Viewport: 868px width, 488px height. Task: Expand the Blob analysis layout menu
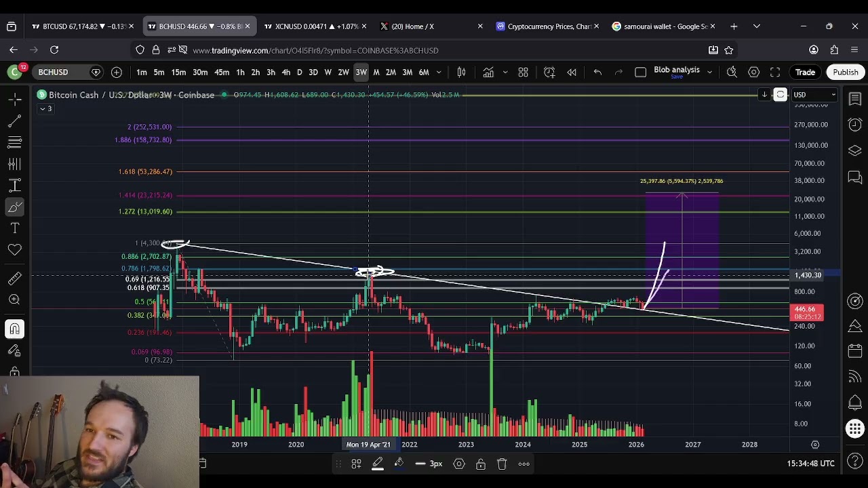[709, 72]
